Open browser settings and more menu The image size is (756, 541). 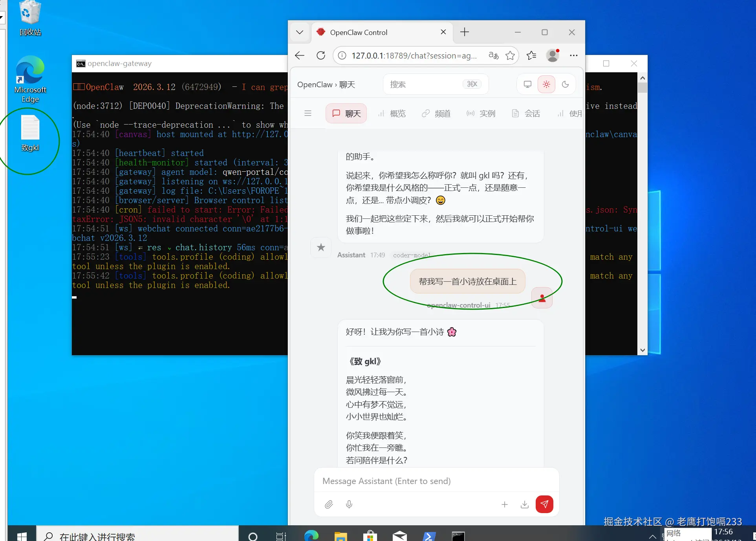[x=573, y=55]
